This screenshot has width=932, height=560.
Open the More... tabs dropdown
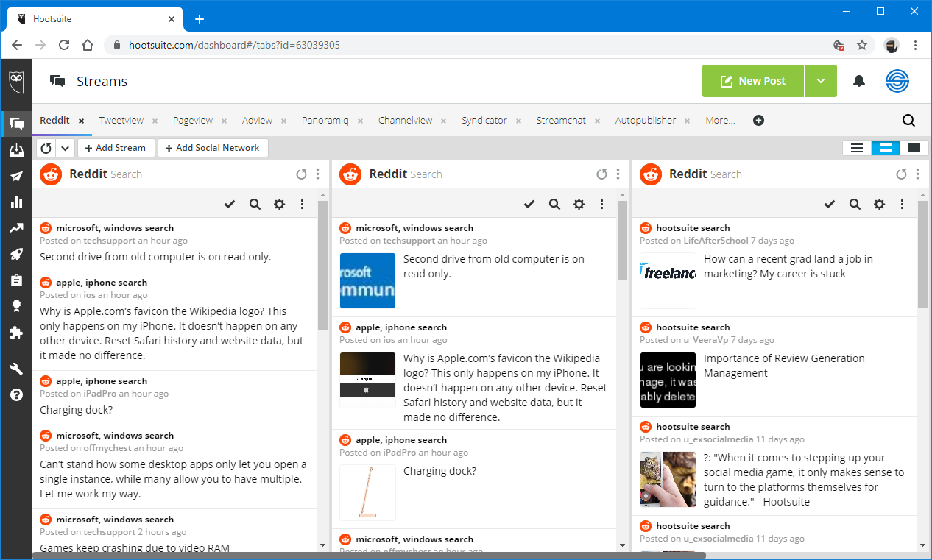720,120
